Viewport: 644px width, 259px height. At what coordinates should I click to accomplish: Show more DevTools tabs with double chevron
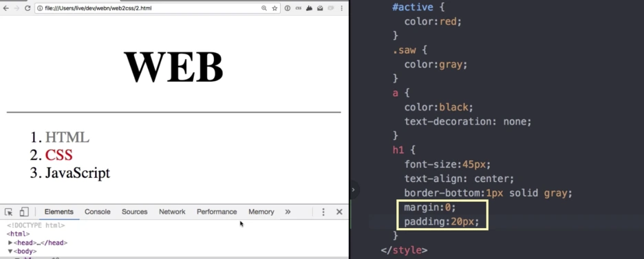[x=288, y=212]
